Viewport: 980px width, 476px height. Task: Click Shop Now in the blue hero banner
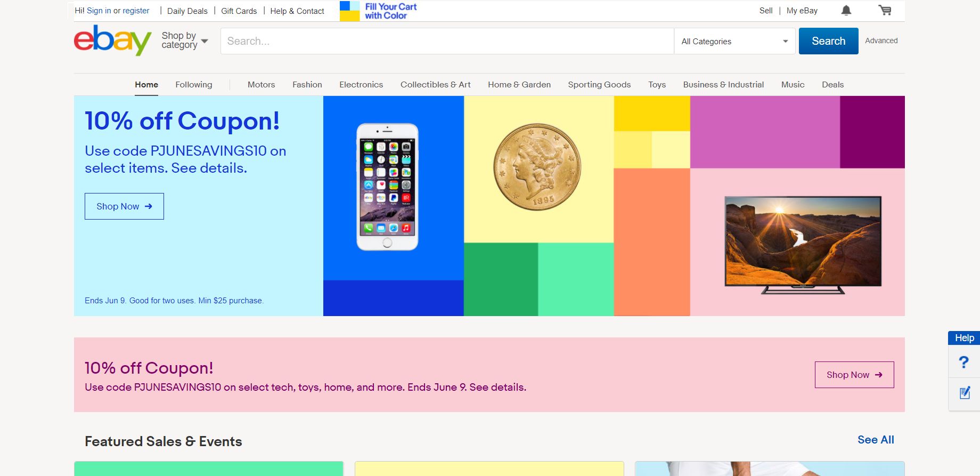point(124,206)
